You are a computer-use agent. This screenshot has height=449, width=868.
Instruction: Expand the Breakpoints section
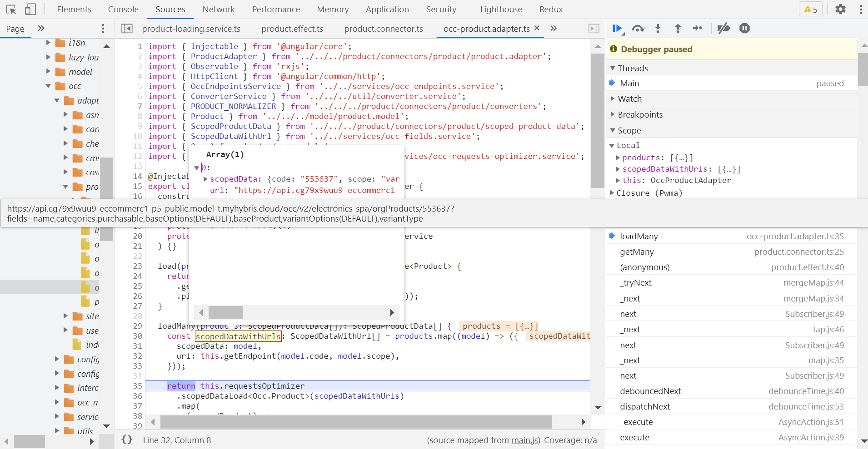pos(640,114)
